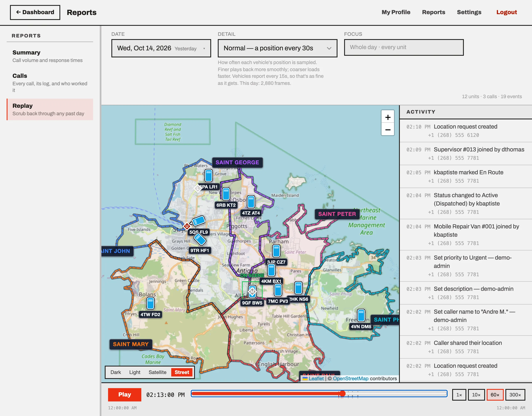532x416 pixels.
Task: Click vehicle marker 6RB KT2
Action: tap(226, 194)
